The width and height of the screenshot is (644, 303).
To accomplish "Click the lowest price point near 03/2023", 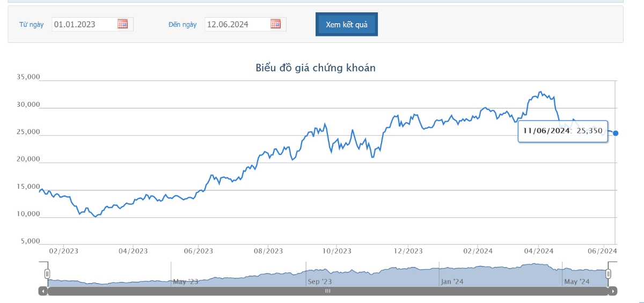I will 95,217.
